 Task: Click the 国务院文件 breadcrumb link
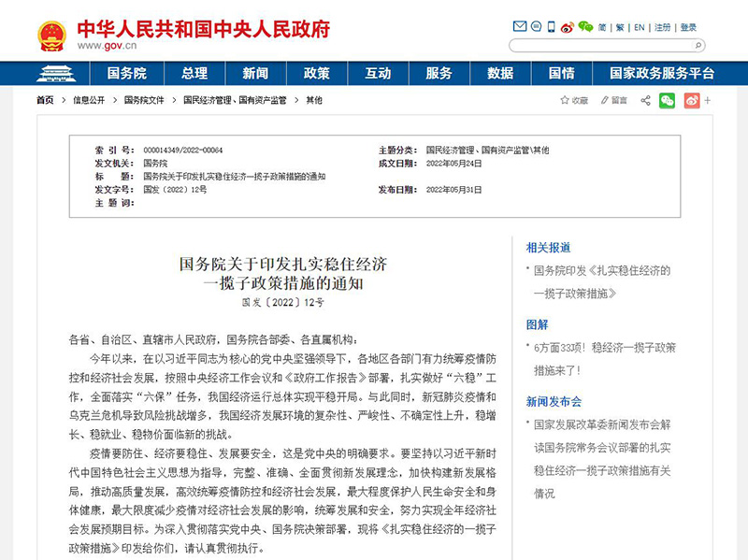pos(144,100)
